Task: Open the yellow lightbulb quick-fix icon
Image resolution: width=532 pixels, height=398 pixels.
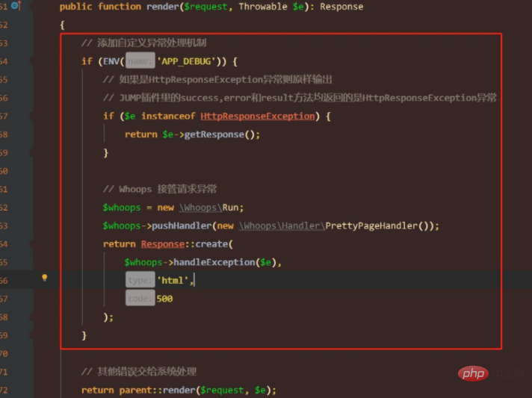Action: 44,278
